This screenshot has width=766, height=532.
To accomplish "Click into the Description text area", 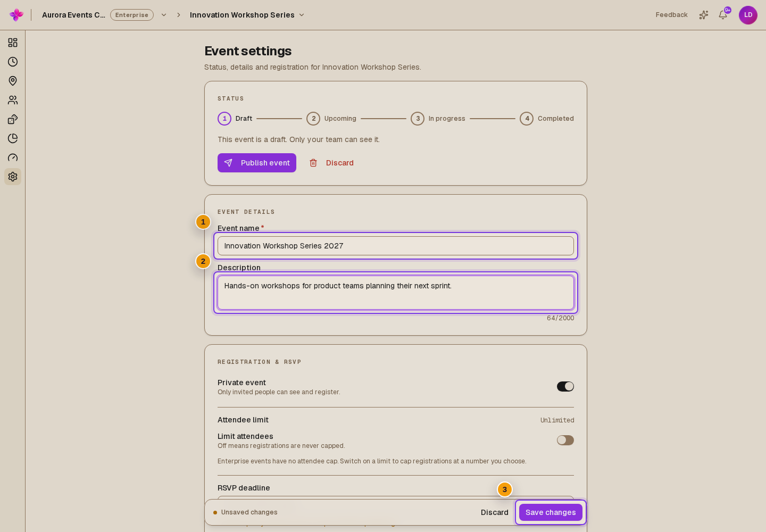I will (x=396, y=293).
